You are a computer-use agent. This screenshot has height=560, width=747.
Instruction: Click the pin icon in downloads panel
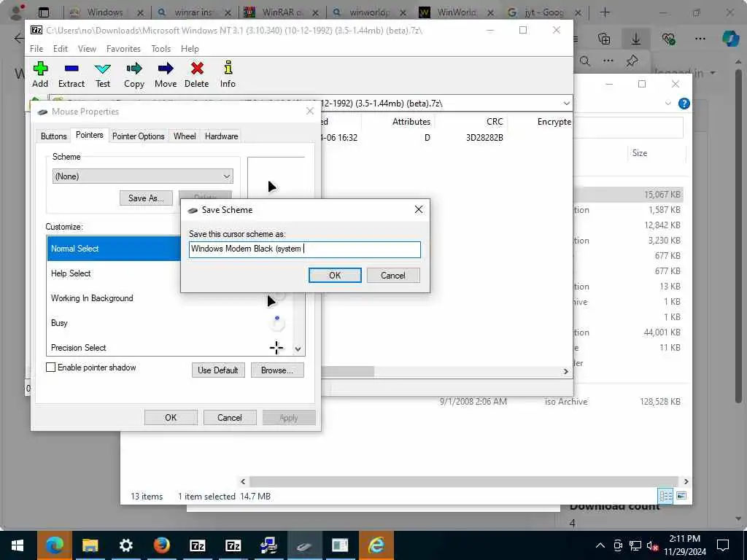tap(632, 61)
